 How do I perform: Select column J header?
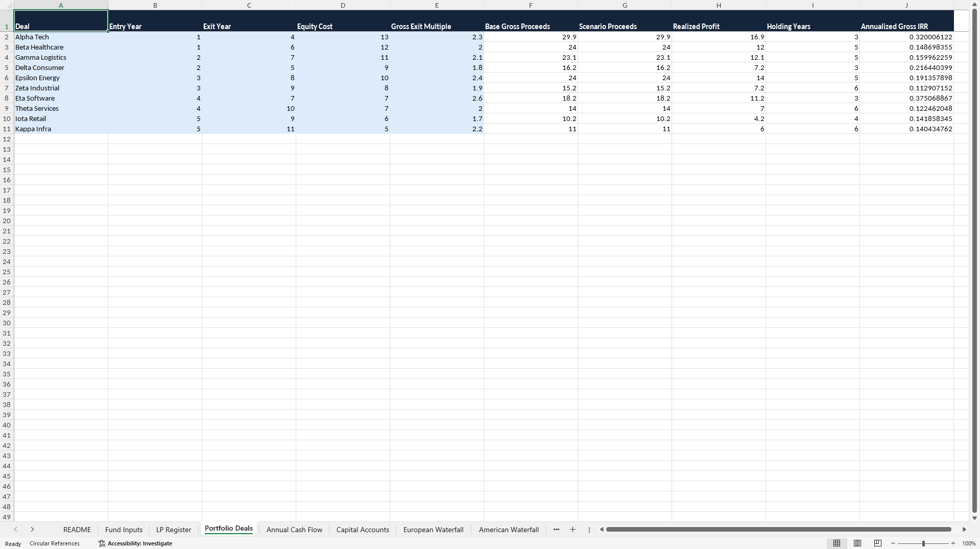906,5
